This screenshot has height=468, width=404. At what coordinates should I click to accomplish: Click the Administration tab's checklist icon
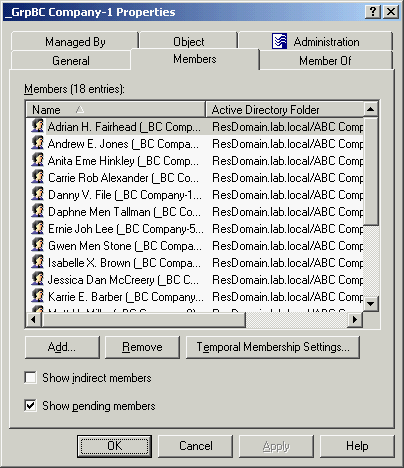click(279, 41)
